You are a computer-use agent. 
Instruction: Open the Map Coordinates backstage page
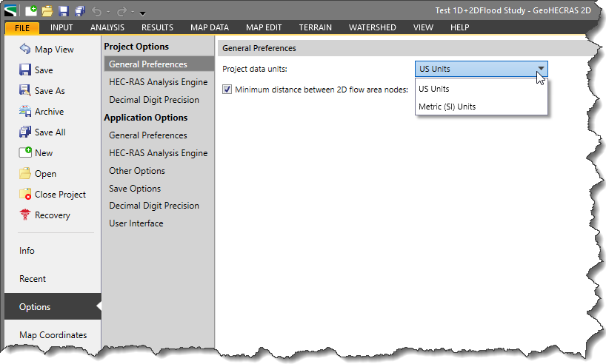click(53, 335)
